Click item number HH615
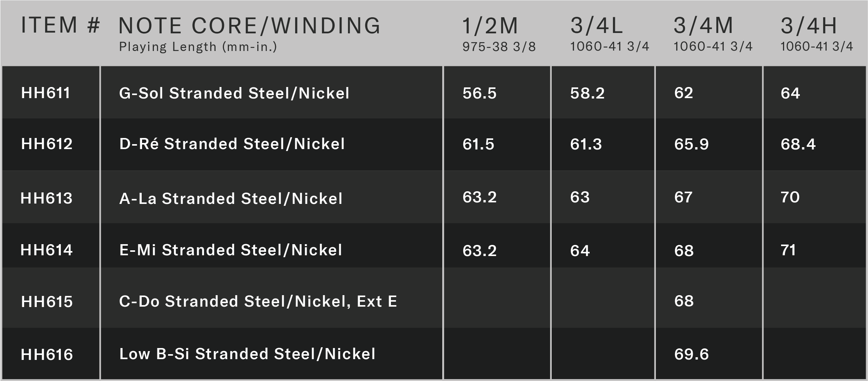This screenshot has width=868, height=381. 47,302
